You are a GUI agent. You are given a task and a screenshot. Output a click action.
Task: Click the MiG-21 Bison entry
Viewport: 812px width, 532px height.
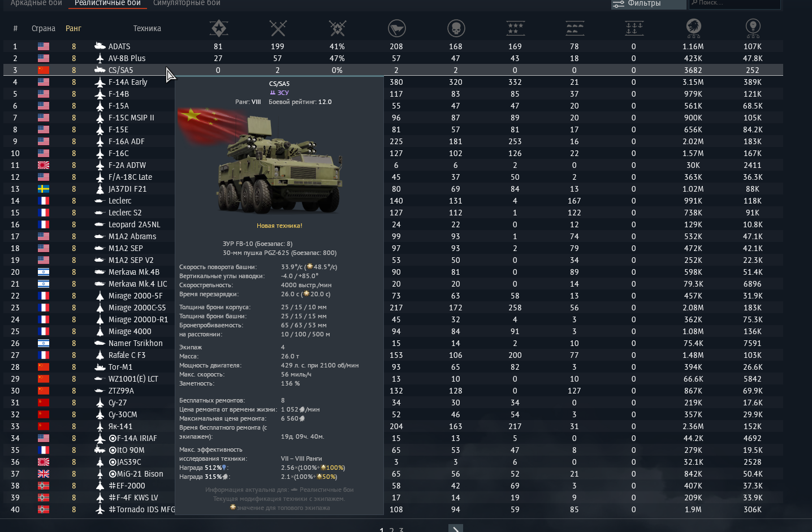[x=136, y=474]
